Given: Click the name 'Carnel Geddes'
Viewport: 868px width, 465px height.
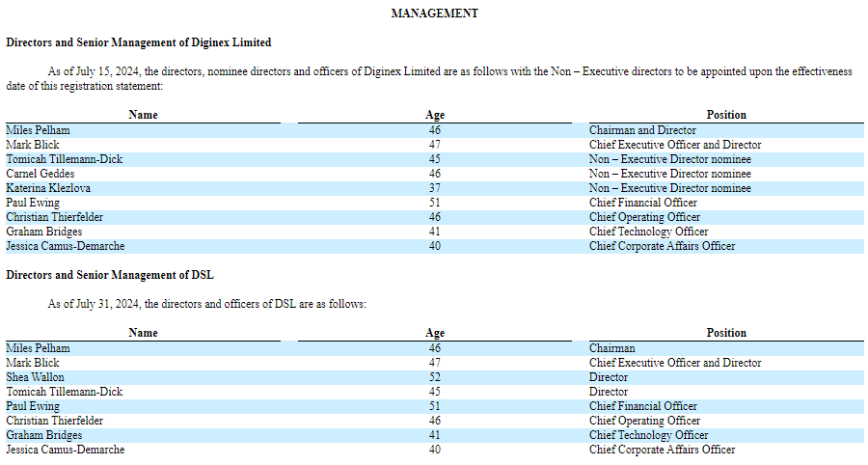Looking at the screenshot, I should coord(41,174).
